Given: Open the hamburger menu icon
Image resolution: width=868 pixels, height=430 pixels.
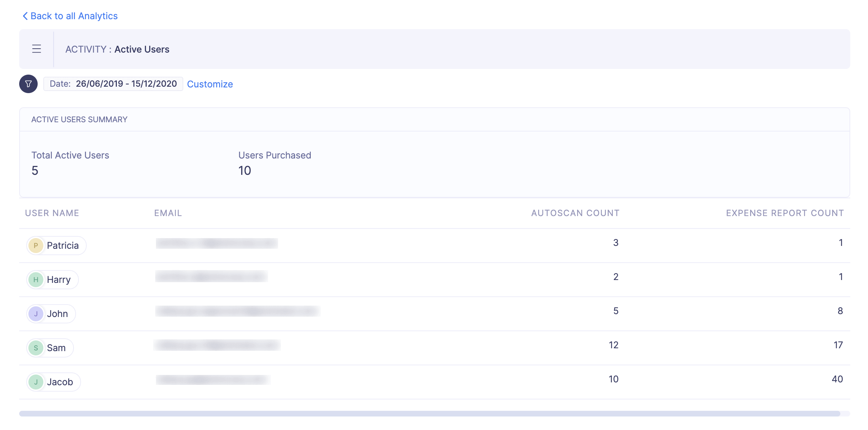Looking at the screenshot, I should click(x=37, y=49).
